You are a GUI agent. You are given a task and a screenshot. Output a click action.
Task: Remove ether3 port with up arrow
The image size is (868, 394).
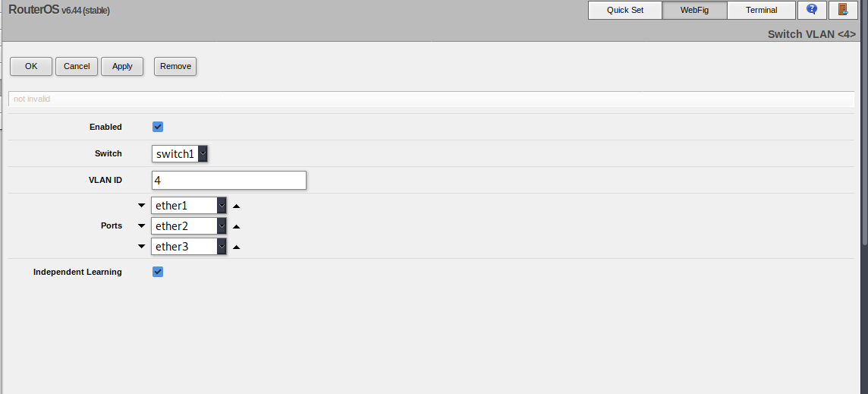click(x=237, y=247)
